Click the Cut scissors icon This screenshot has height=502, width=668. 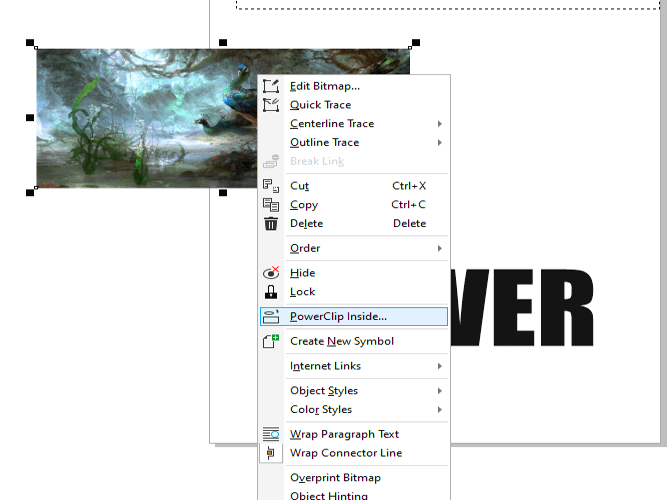(271, 186)
